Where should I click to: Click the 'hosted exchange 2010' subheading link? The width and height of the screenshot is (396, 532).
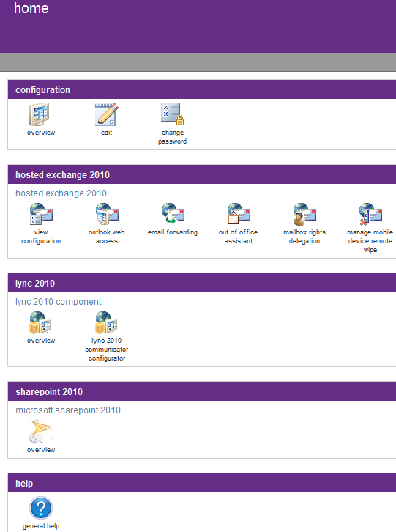[61, 193]
